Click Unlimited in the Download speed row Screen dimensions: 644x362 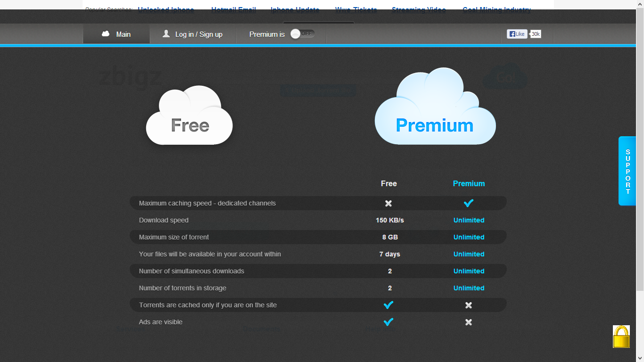[x=469, y=220]
